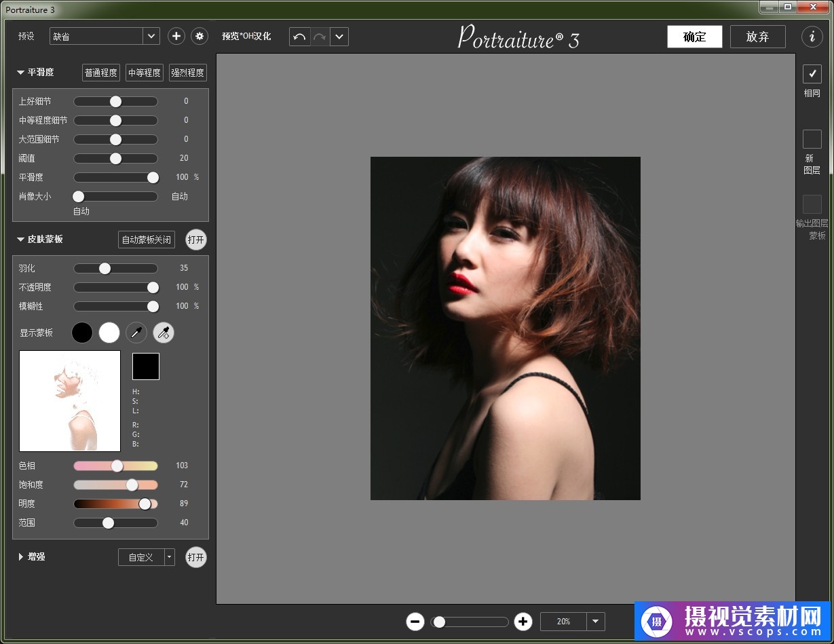Viewport: 834px width, 644px height.
Task: Select the 中等程度 smoothing preset
Action: tap(145, 73)
